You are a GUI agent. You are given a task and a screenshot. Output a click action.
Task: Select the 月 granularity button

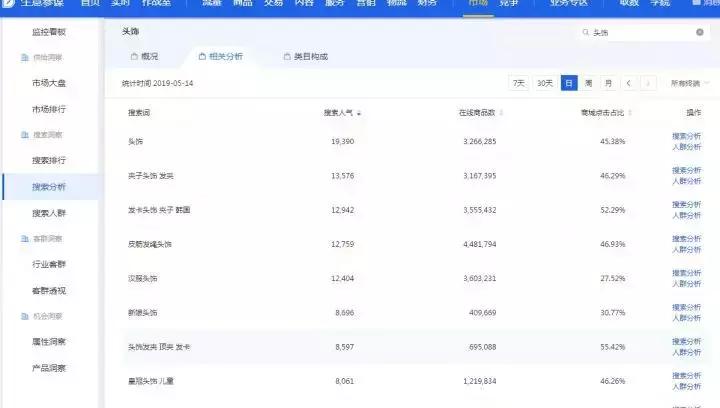click(608, 83)
